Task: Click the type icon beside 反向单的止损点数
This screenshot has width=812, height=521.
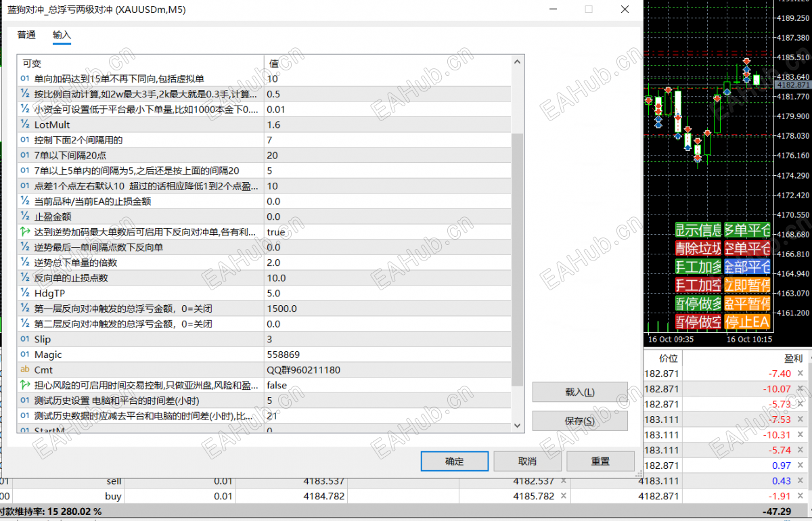Action: (25, 278)
